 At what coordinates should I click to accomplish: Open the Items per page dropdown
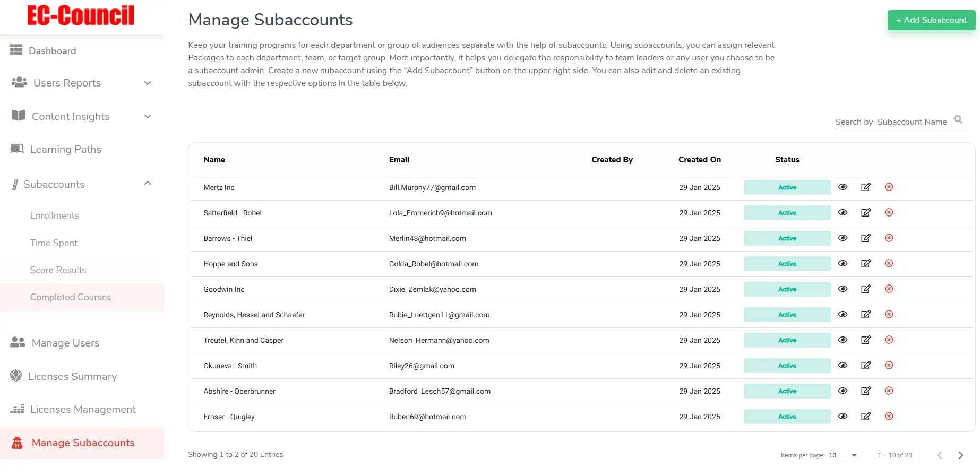point(843,455)
